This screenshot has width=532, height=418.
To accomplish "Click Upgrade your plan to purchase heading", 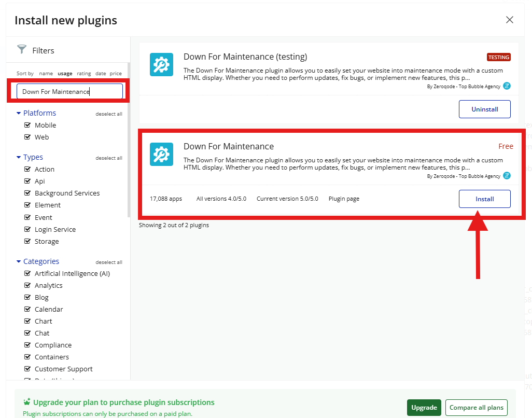I will (x=124, y=402).
